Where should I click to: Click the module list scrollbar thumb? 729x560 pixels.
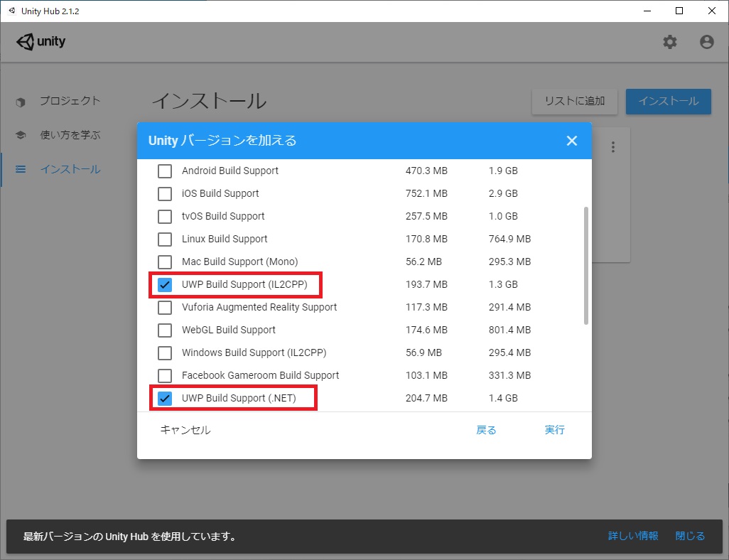point(585,266)
